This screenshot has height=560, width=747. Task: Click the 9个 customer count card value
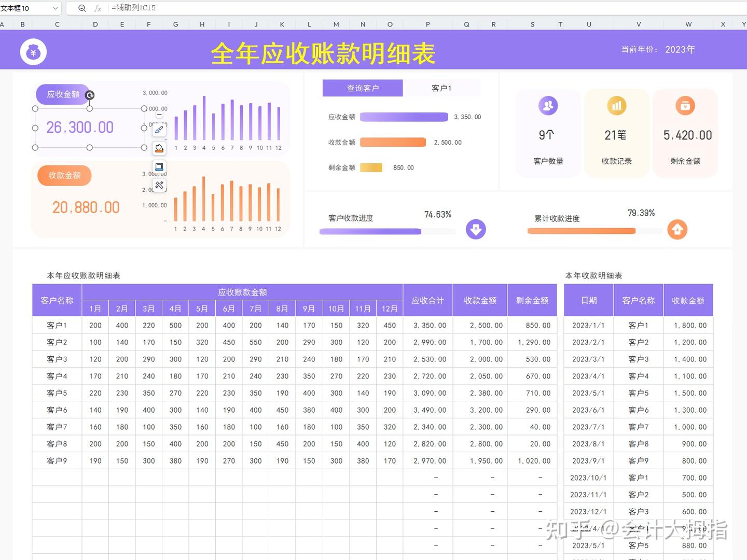tap(547, 135)
